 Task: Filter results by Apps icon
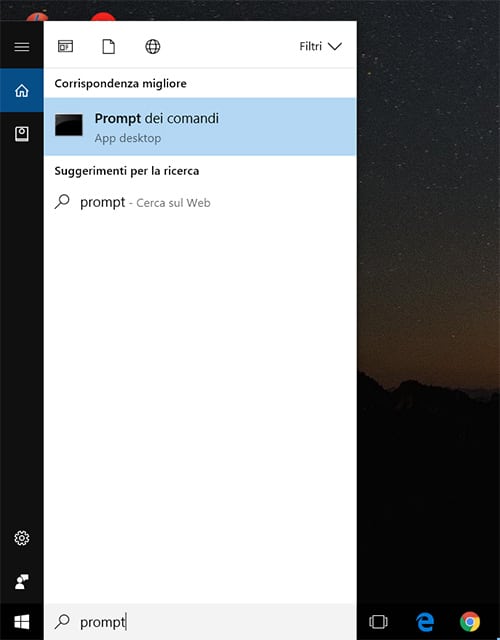pyautogui.click(x=65, y=47)
